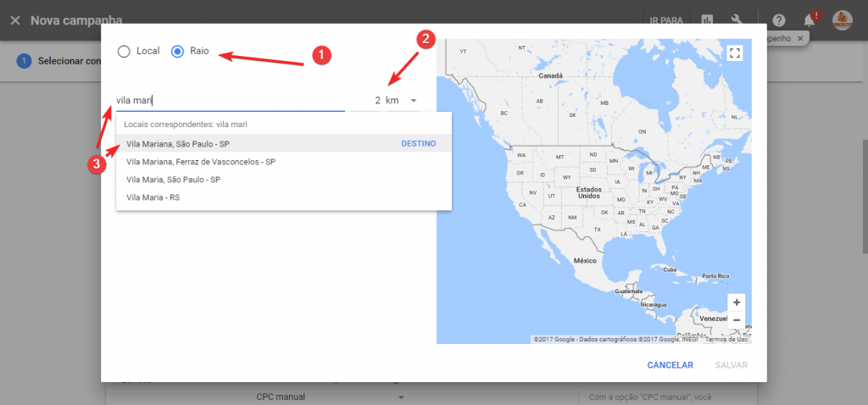The image size is (868, 405).
Task: Click the CANCELAR button
Action: (x=670, y=365)
